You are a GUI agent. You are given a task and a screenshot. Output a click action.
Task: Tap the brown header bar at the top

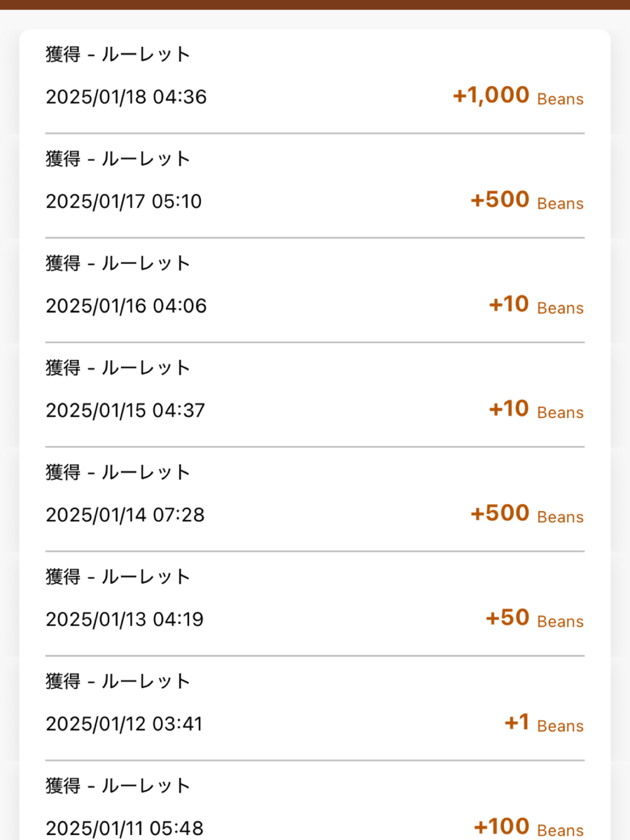click(x=315, y=4)
